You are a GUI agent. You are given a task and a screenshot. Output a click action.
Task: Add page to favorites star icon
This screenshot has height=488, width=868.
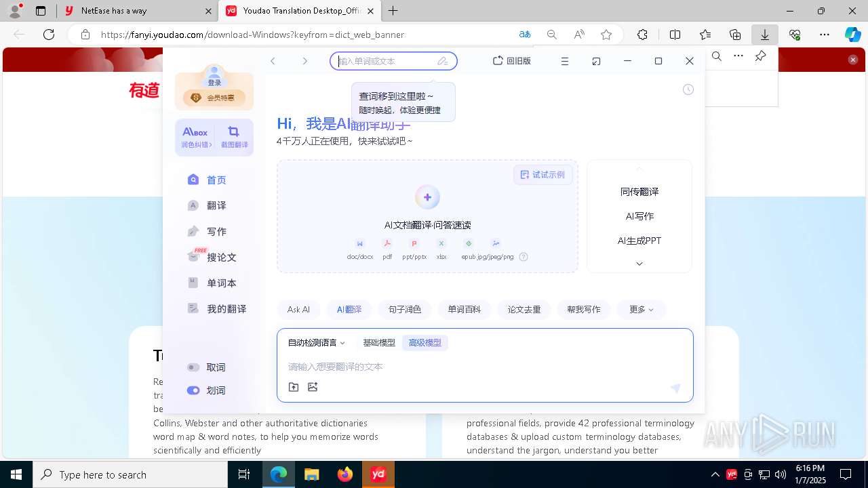click(606, 35)
